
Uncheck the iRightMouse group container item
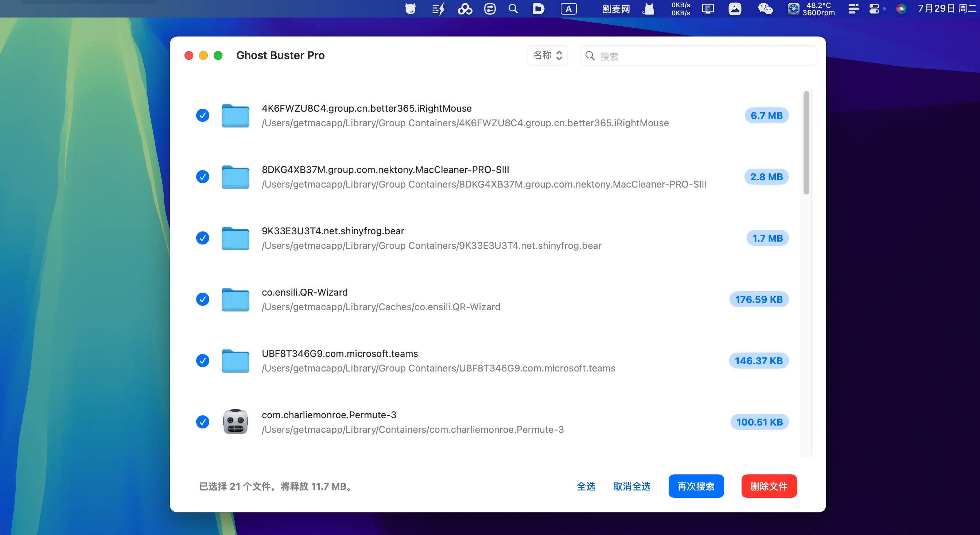pos(202,115)
